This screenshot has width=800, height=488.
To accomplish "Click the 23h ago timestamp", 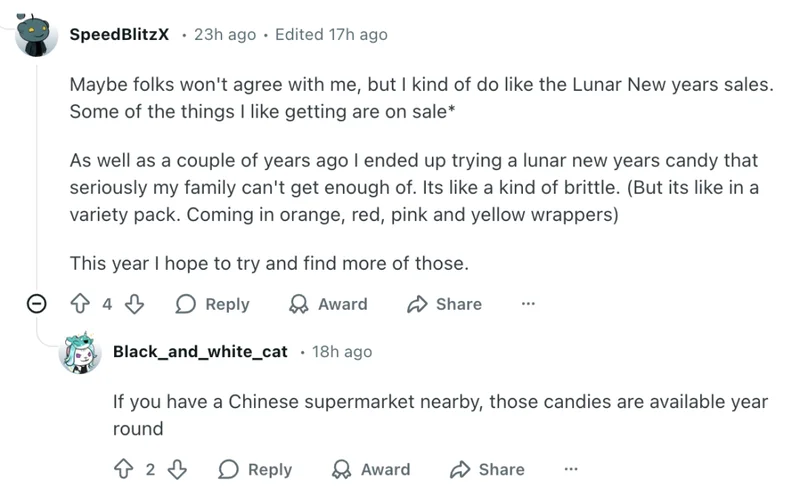I will click(x=225, y=34).
